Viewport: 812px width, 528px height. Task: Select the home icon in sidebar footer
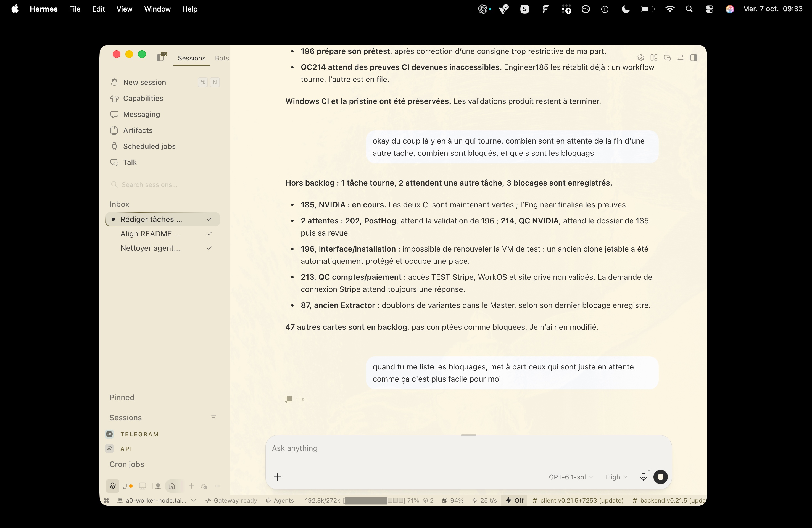172,486
